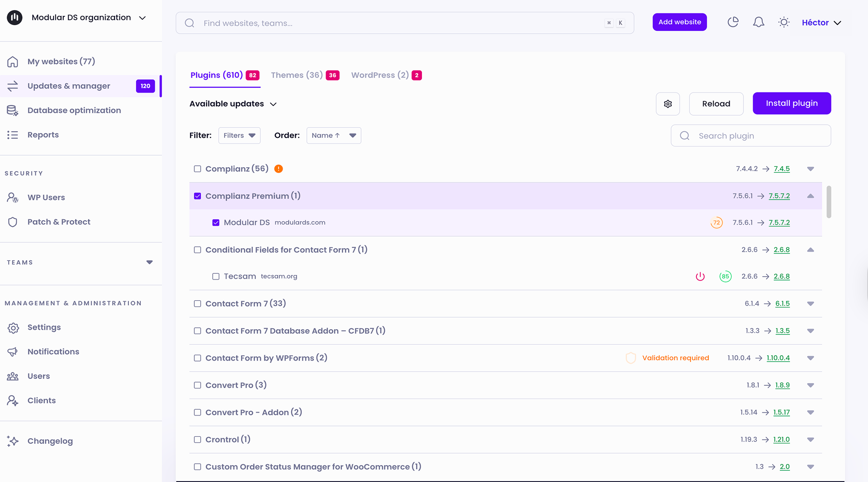Select the Complianz (56) checkbox
The image size is (868, 482).
(x=197, y=169)
